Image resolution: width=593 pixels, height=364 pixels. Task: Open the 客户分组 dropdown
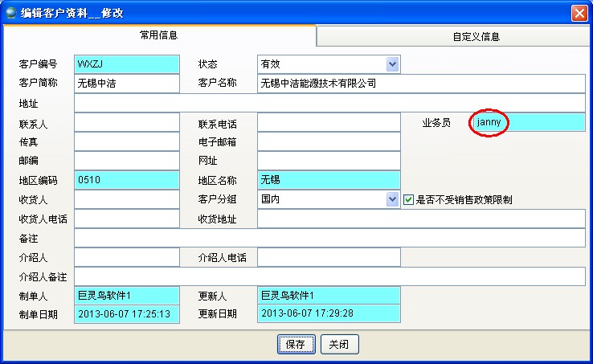point(392,199)
